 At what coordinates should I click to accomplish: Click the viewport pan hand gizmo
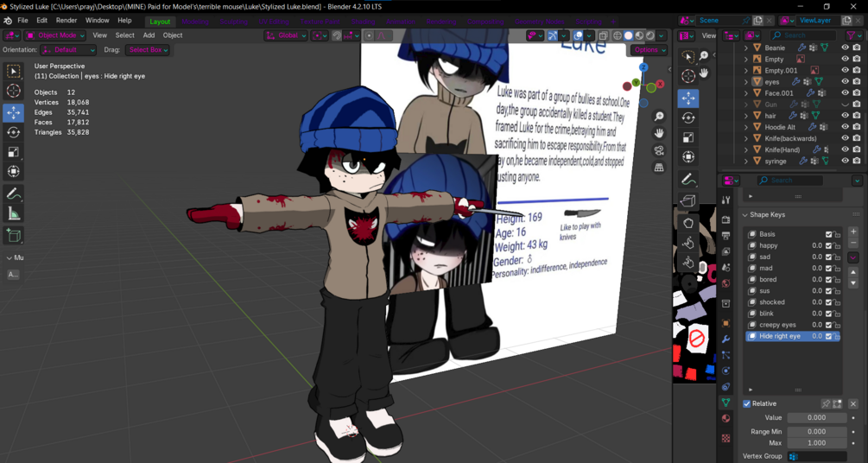659,134
